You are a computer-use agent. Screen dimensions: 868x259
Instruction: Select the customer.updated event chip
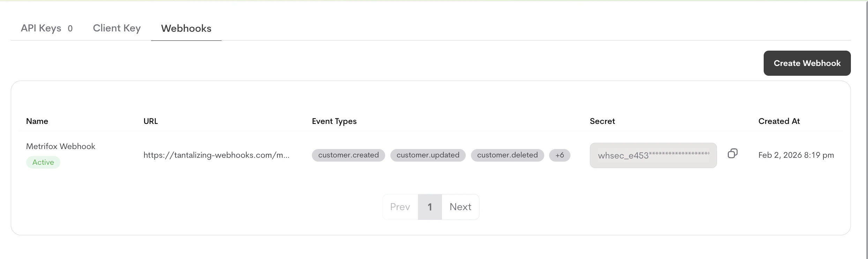pos(428,155)
